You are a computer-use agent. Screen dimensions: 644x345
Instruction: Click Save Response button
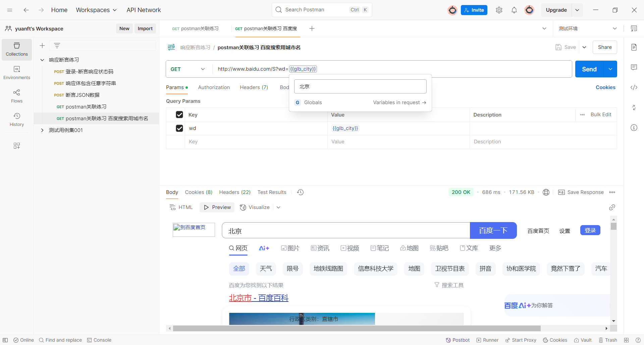[x=581, y=192]
